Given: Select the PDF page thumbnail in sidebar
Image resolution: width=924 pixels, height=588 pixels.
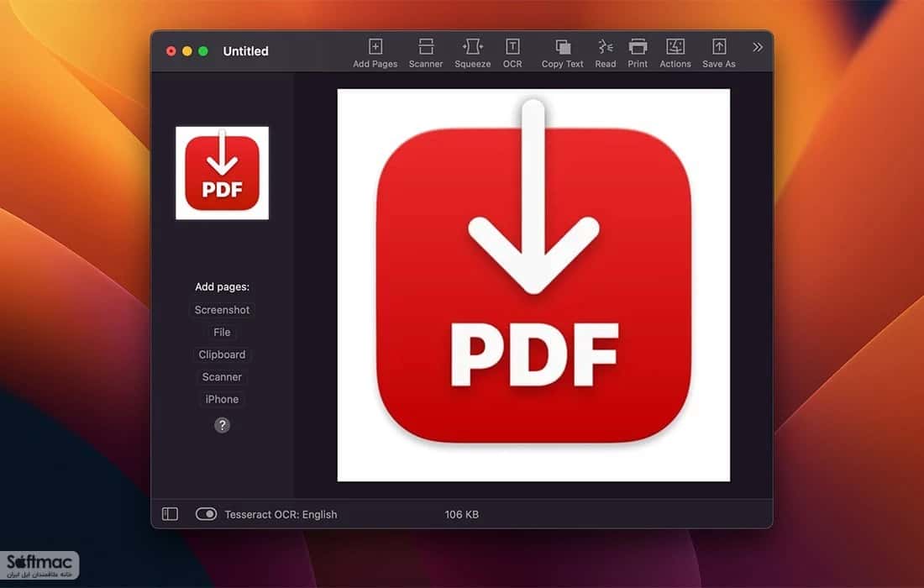Looking at the screenshot, I should tap(222, 173).
